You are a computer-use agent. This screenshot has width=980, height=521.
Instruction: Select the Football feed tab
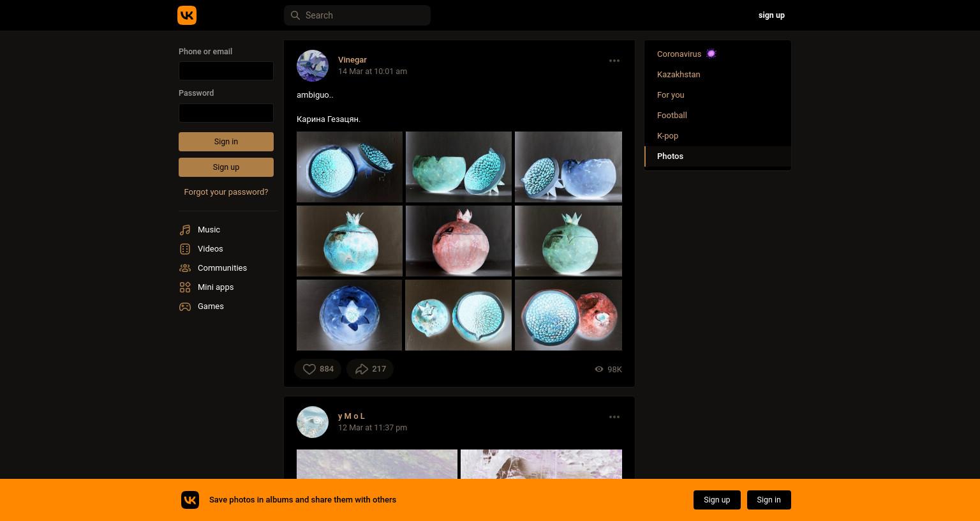718,116
